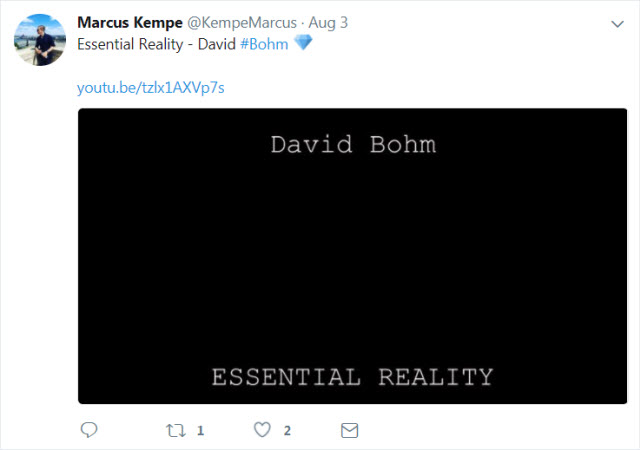Open the Aug 3 timestamp permalink

point(328,23)
